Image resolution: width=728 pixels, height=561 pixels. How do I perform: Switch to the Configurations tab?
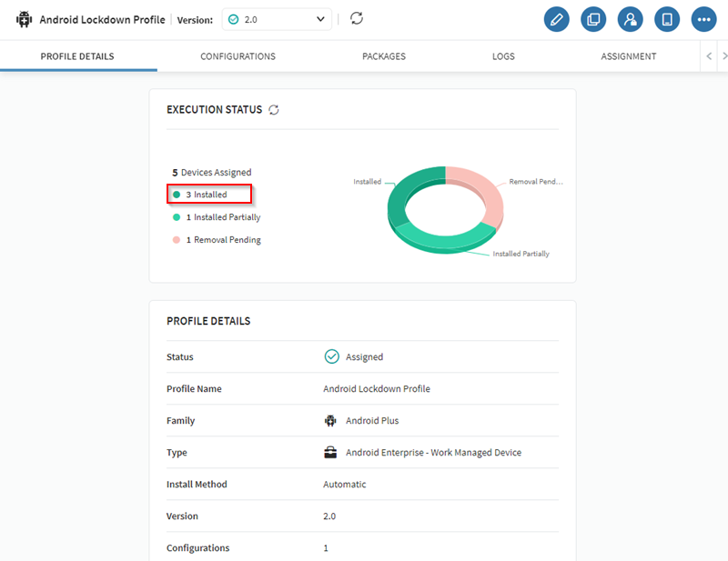point(238,56)
